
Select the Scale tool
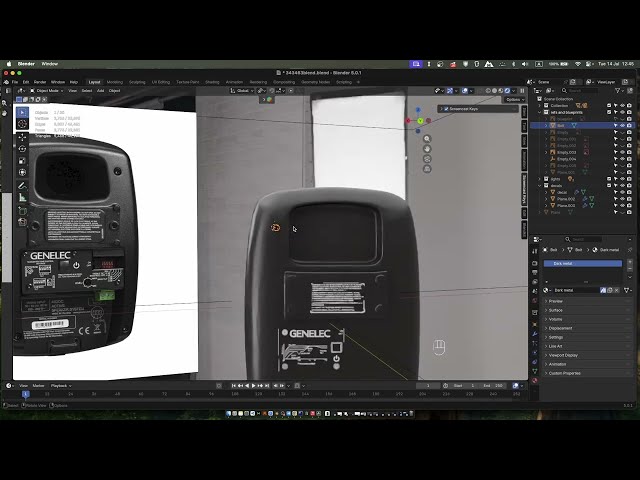click(x=22, y=161)
